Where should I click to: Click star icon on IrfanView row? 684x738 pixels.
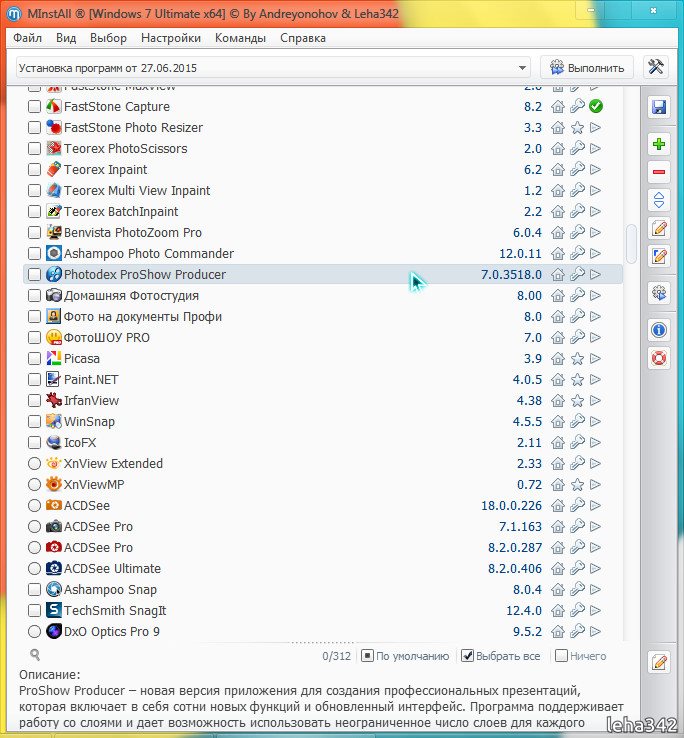coord(577,401)
